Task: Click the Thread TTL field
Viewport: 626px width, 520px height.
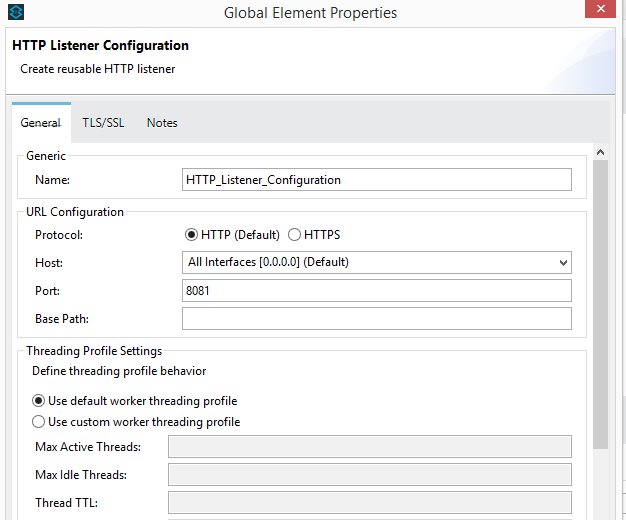Action: (369, 503)
